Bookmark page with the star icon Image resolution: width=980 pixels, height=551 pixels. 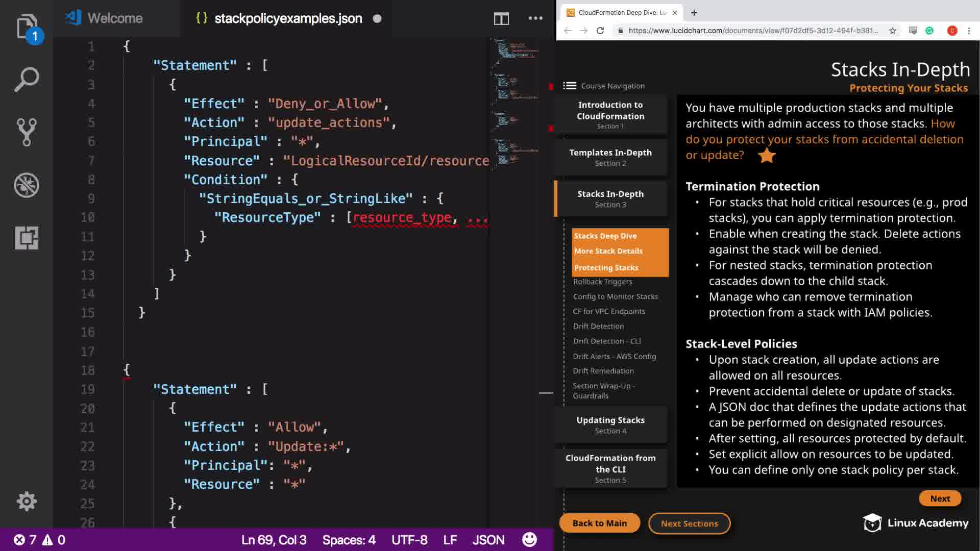click(x=892, y=31)
